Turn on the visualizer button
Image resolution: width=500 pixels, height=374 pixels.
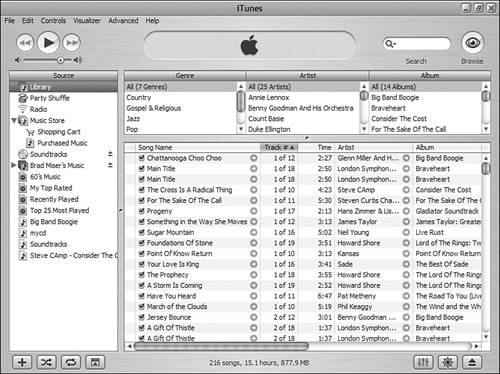point(448,362)
